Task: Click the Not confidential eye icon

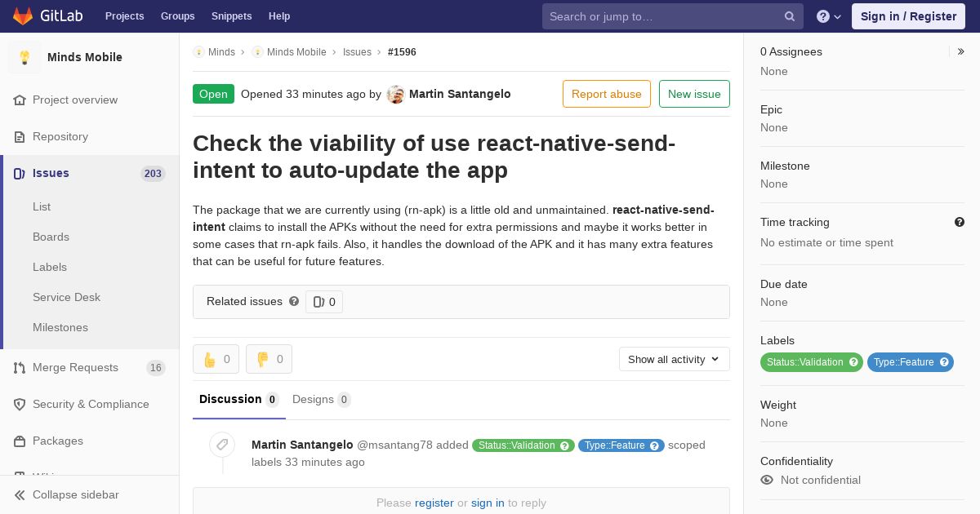Action: point(767,480)
